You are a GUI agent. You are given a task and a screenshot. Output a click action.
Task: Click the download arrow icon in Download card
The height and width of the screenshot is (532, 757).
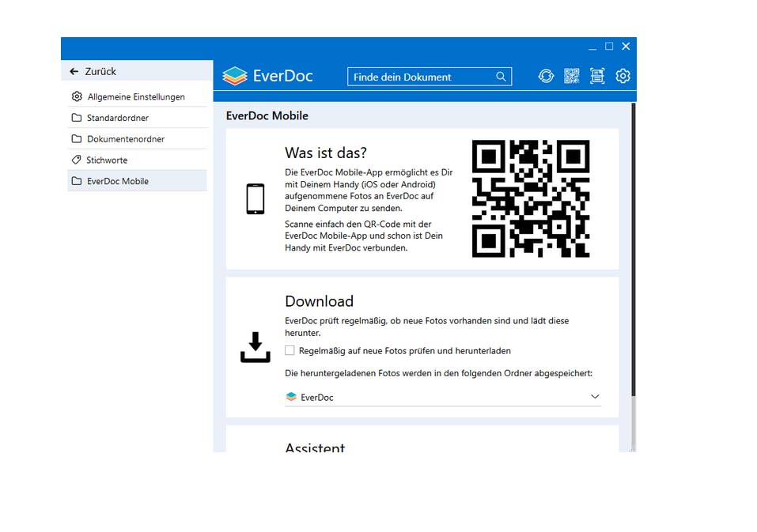[x=255, y=347]
